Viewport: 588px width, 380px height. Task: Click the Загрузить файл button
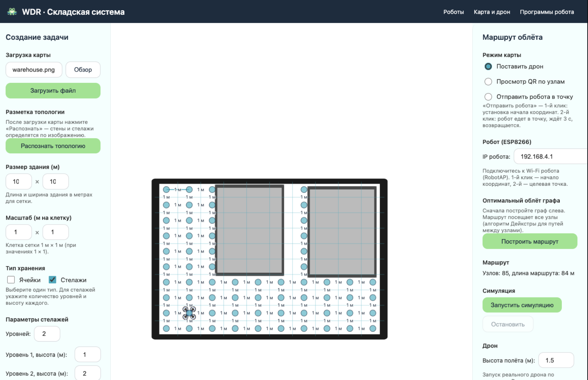[53, 91]
